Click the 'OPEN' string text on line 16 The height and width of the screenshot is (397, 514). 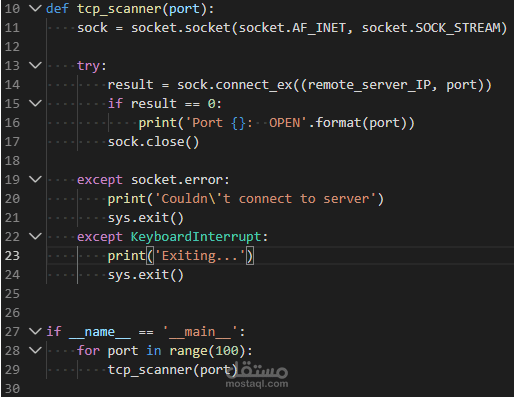[x=284, y=123]
